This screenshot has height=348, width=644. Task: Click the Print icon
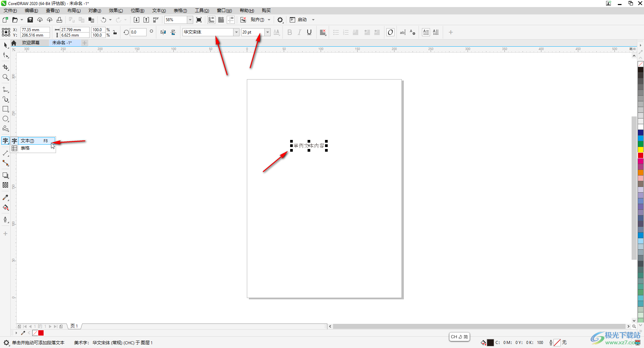59,20
